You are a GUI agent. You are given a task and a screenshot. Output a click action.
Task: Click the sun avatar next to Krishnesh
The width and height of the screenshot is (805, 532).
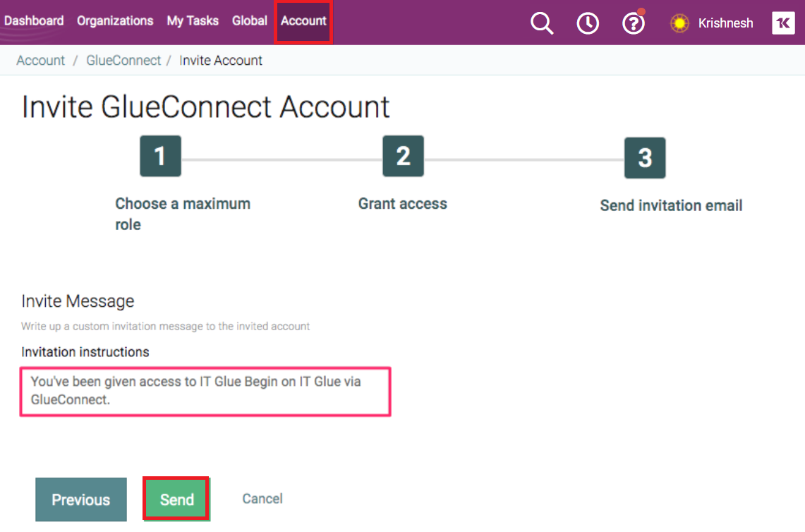679,23
